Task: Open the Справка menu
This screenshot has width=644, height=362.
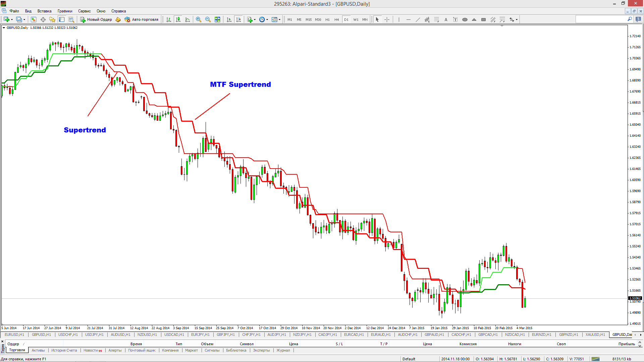Action: coord(118,11)
